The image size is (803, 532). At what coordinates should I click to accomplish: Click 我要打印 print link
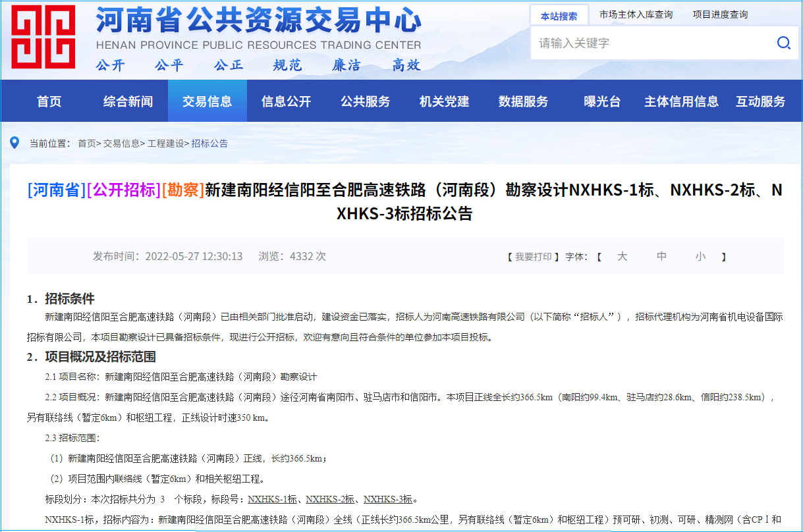532,257
